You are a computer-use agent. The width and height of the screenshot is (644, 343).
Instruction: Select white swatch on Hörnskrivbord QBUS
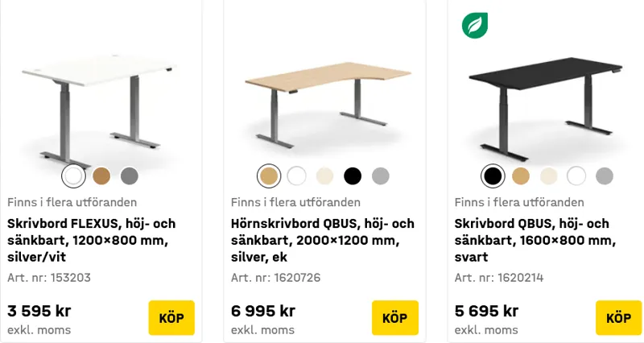click(x=297, y=176)
